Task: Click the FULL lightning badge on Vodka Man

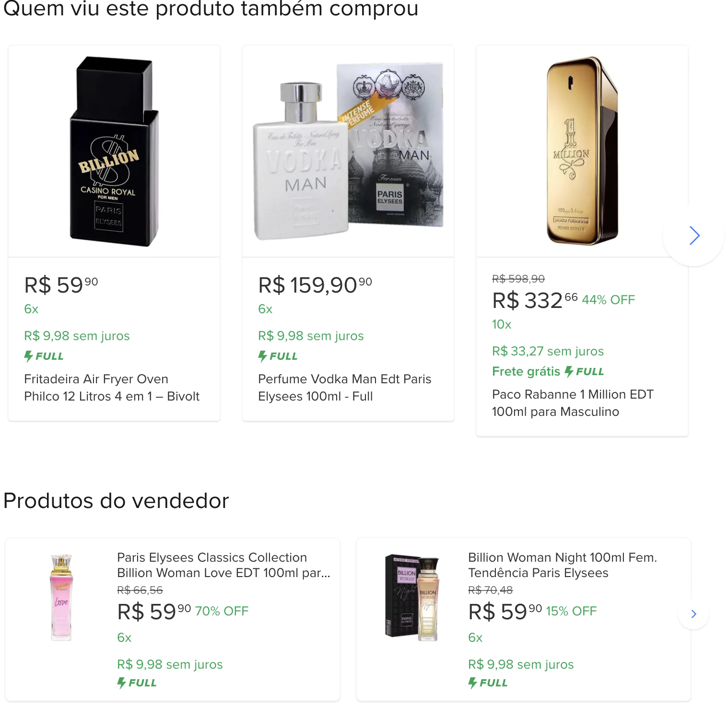Action: [x=278, y=356]
